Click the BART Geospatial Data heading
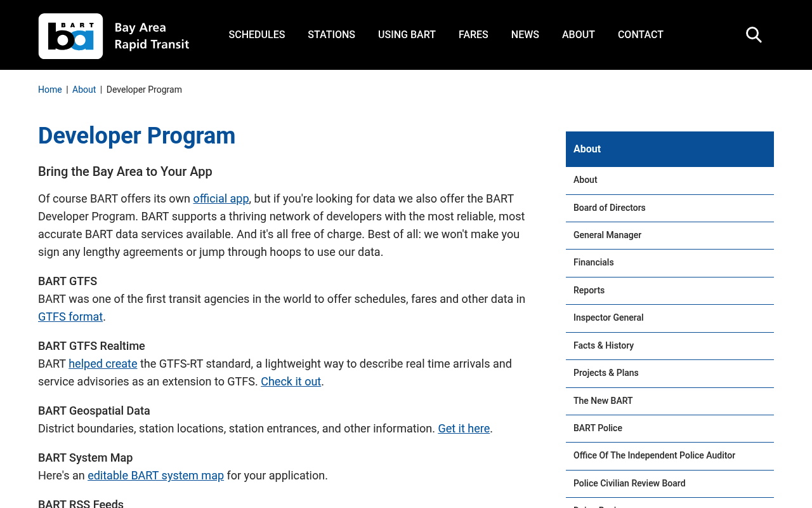Screen dimensions: 812x508 [x=94, y=411]
